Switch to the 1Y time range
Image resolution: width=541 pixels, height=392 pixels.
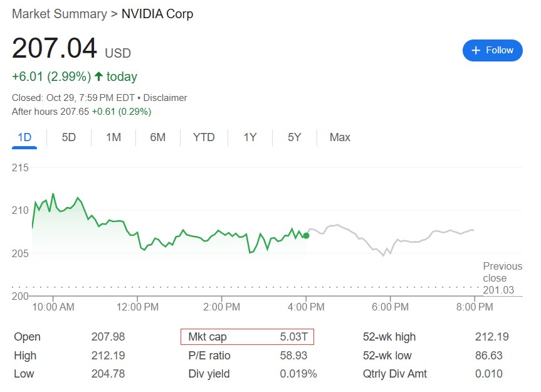click(x=249, y=137)
